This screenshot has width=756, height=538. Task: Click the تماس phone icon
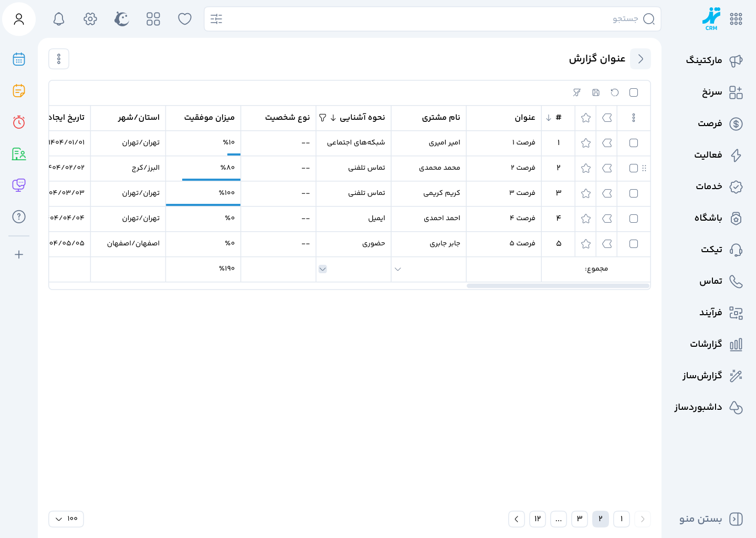[736, 282]
